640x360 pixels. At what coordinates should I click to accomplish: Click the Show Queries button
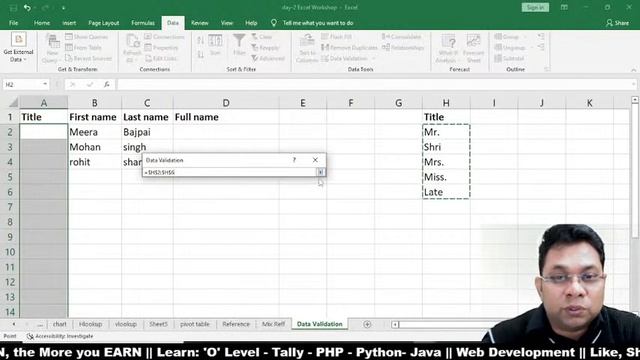[x=87, y=37]
